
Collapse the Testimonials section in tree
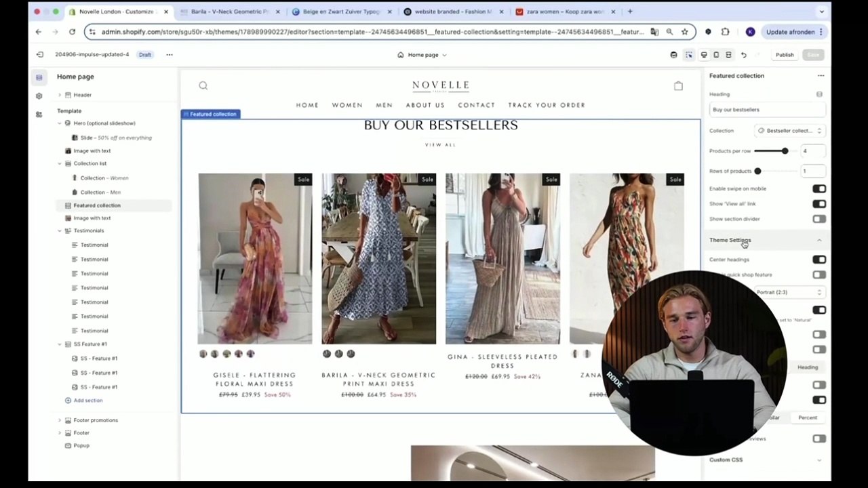coord(60,230)
